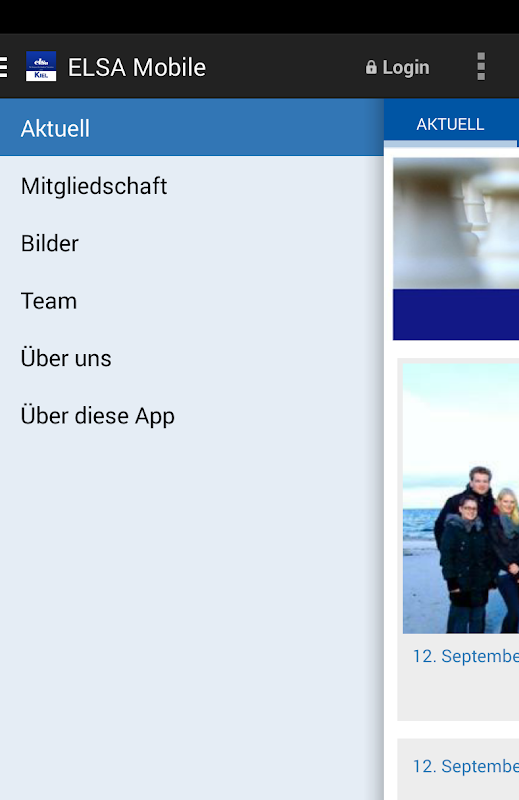Tap the dark blue banner strip

[x=456, y=314]
